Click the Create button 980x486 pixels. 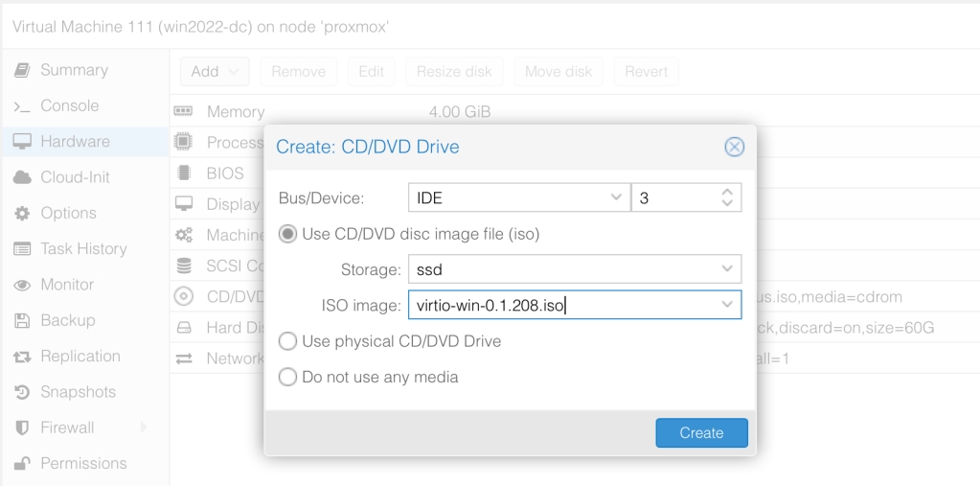[701, 433]
